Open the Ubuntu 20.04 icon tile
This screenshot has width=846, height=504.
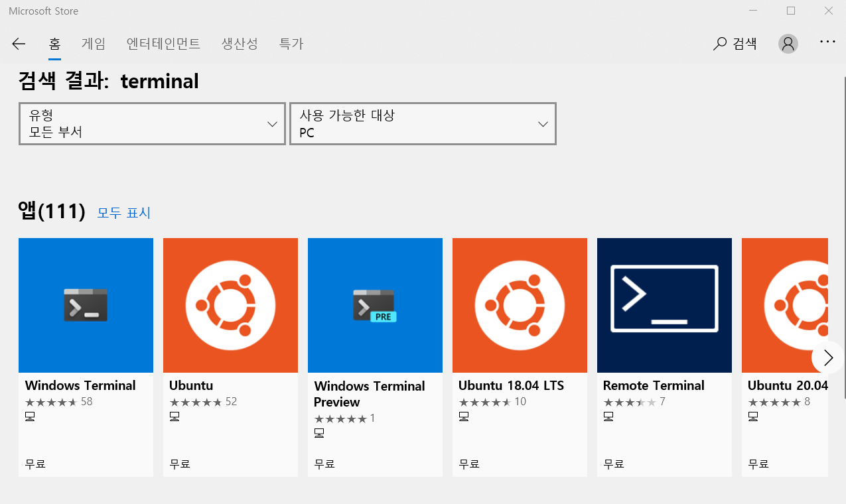click(x=785, y=305)
